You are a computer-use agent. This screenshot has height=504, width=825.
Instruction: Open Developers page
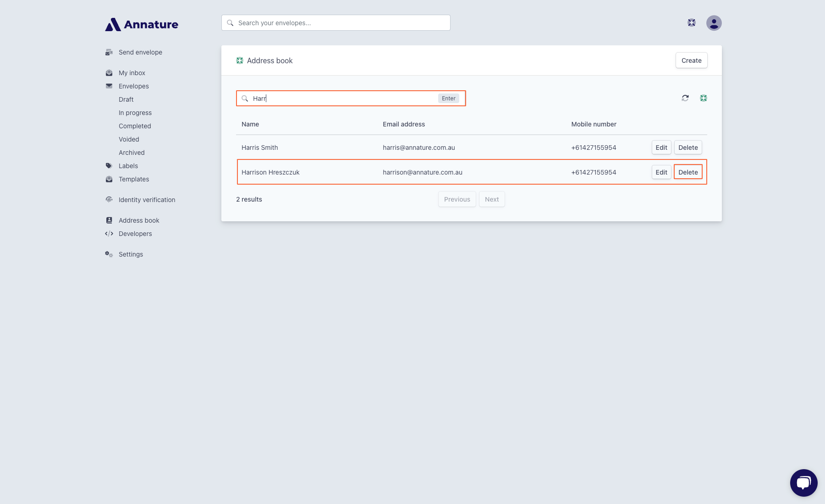pos(135,234)
